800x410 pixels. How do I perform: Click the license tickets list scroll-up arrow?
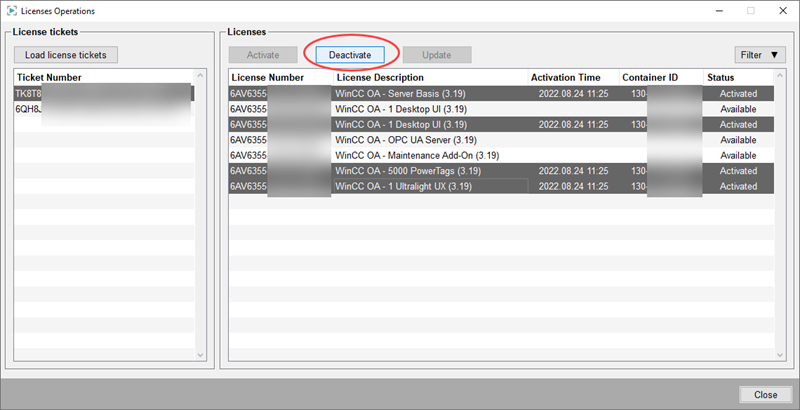pyautogui.click(x=200, y=75)
